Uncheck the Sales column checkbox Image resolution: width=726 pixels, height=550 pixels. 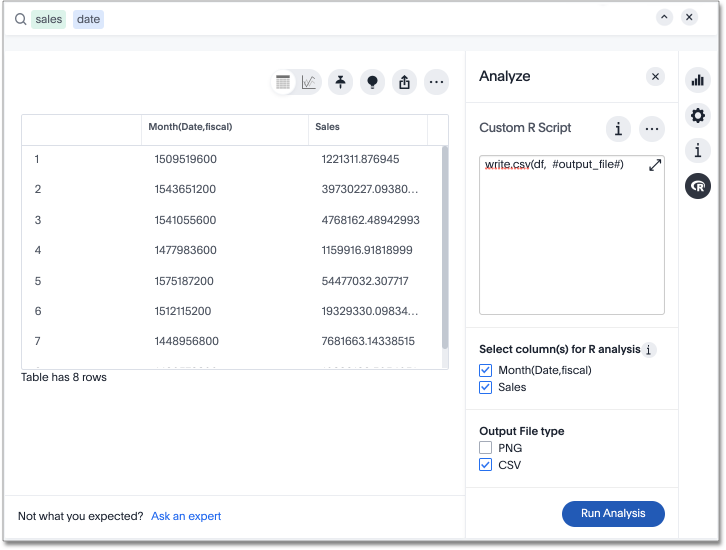(x=486, y=387)
